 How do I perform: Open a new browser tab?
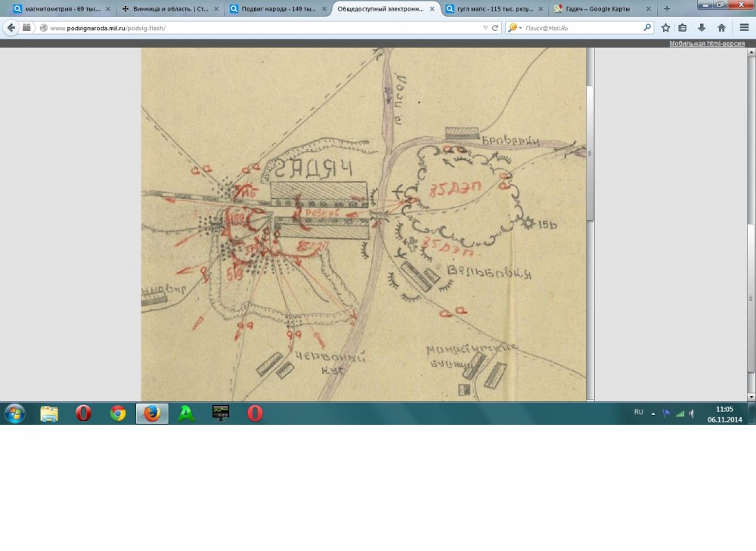tap(667, 8)
